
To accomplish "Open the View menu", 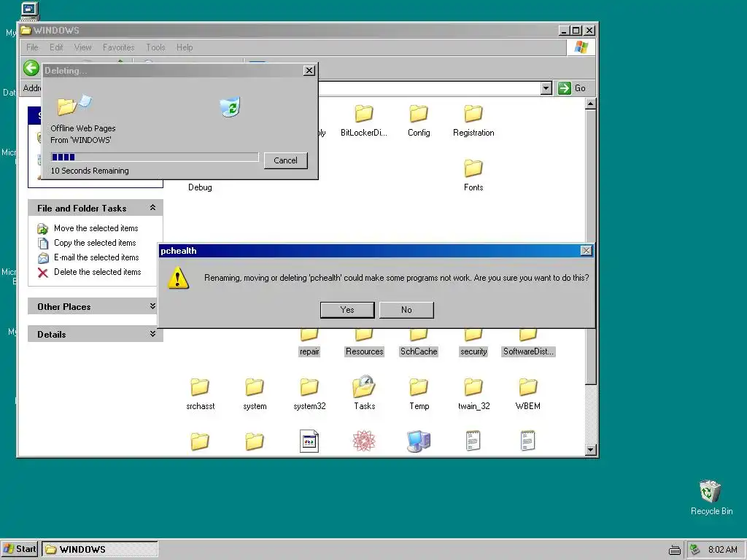I will [x=83, y=47].
